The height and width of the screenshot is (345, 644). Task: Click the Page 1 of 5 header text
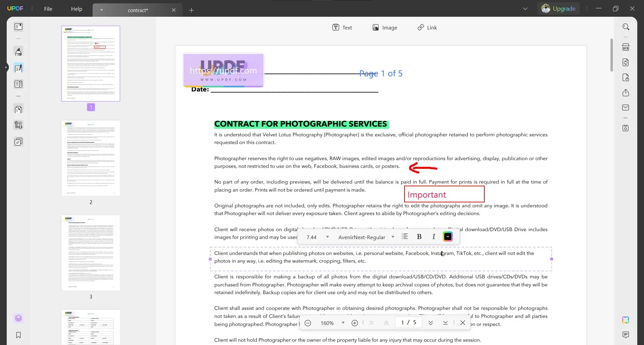point(381,73)
